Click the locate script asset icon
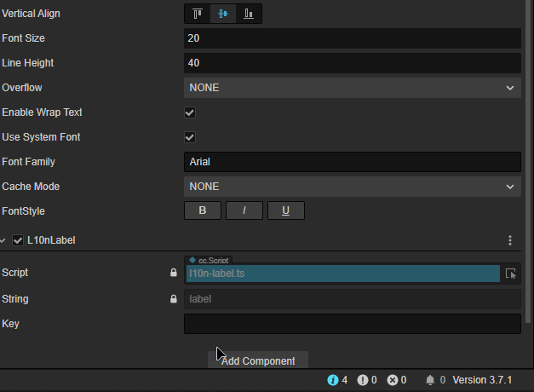The width and height of the screenshot is (534, 392). (x=511, y=274)
